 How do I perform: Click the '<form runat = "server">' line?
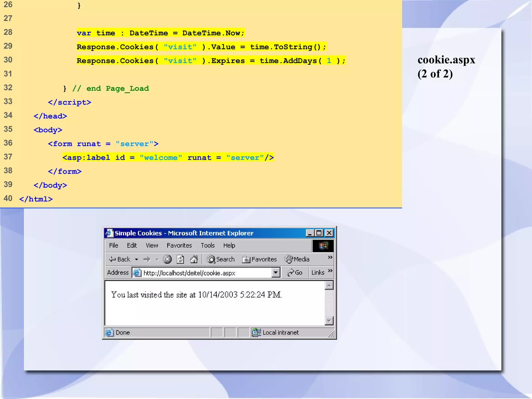tap(103, 144)
